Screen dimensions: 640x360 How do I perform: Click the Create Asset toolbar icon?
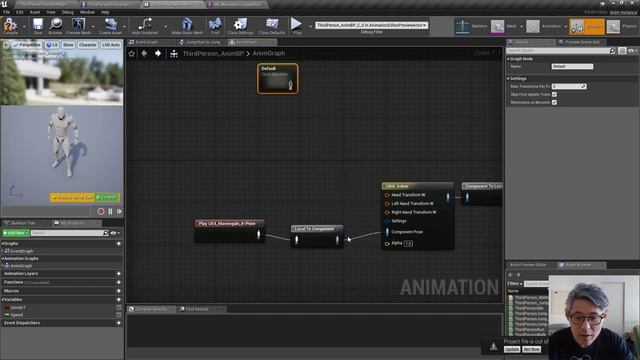[111, 25]
